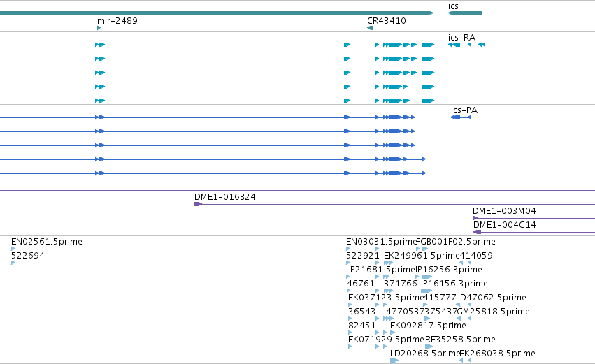Click the 'RE35258.5prime' label

[460, 340]
